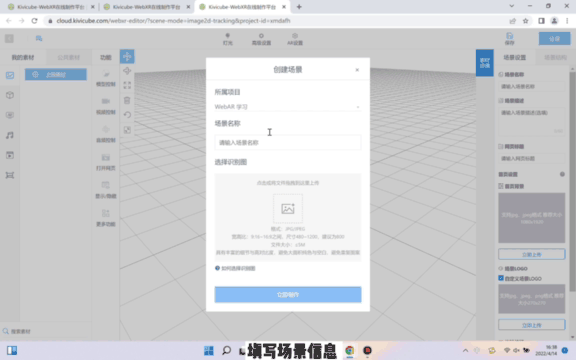The width and height of the screenshot is (576, 360).
Task: Click the 首页背景 image preview thumbnail
Action: 532,218
